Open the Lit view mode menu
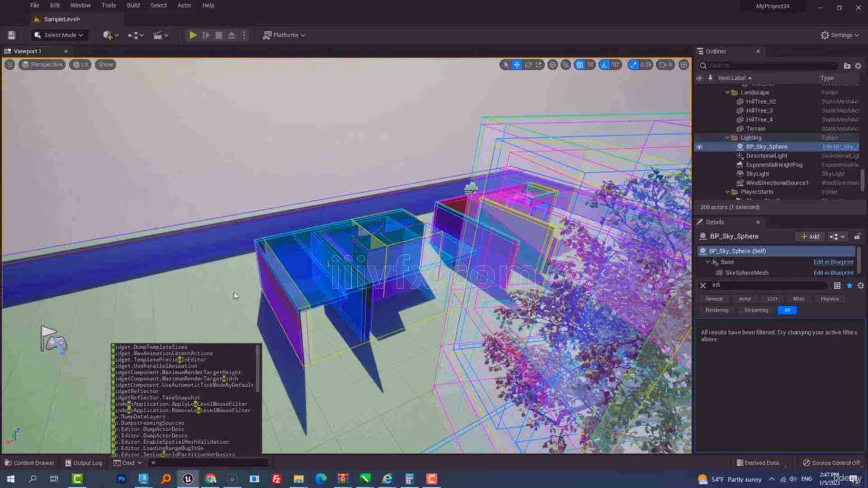The height and width of the screenshot is (488, 868). pyautogui.click(x=80, y=65)
